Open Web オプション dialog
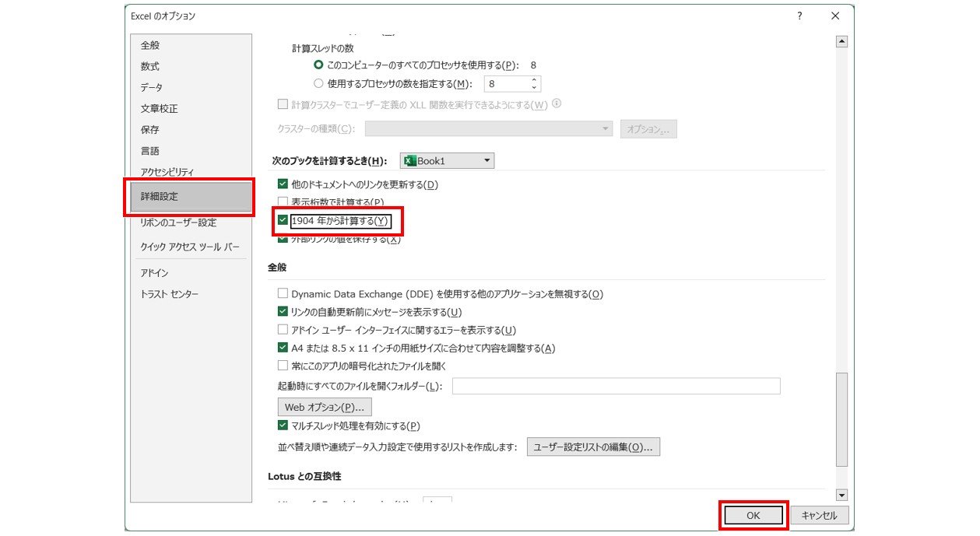 325,407
